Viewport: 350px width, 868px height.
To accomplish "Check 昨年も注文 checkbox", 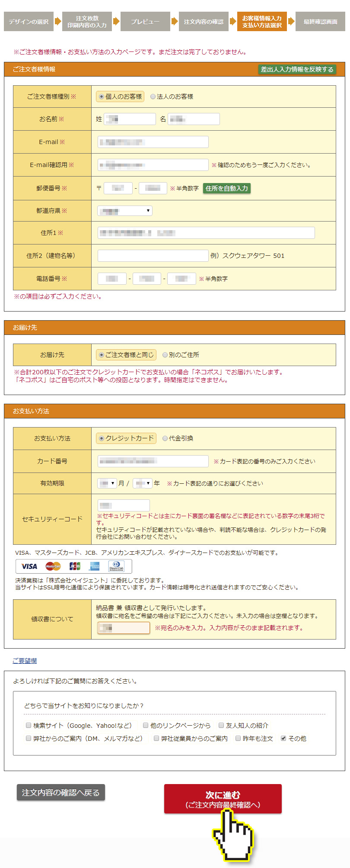I will click(x=238, y=738).
